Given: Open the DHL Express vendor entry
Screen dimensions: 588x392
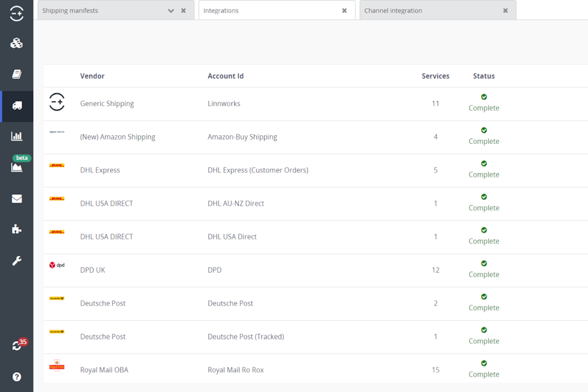Looking at the screenshot, I should [x=100, y=170].
